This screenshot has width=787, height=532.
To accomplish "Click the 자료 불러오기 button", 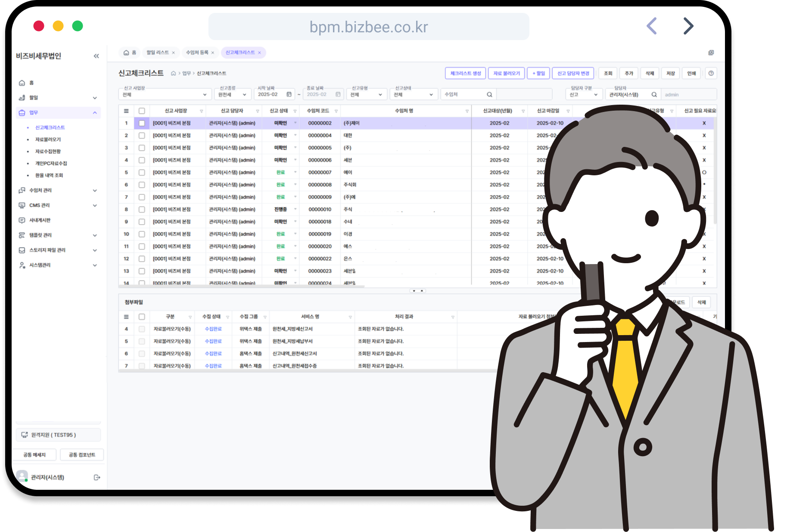I will [x=507, y=73].
